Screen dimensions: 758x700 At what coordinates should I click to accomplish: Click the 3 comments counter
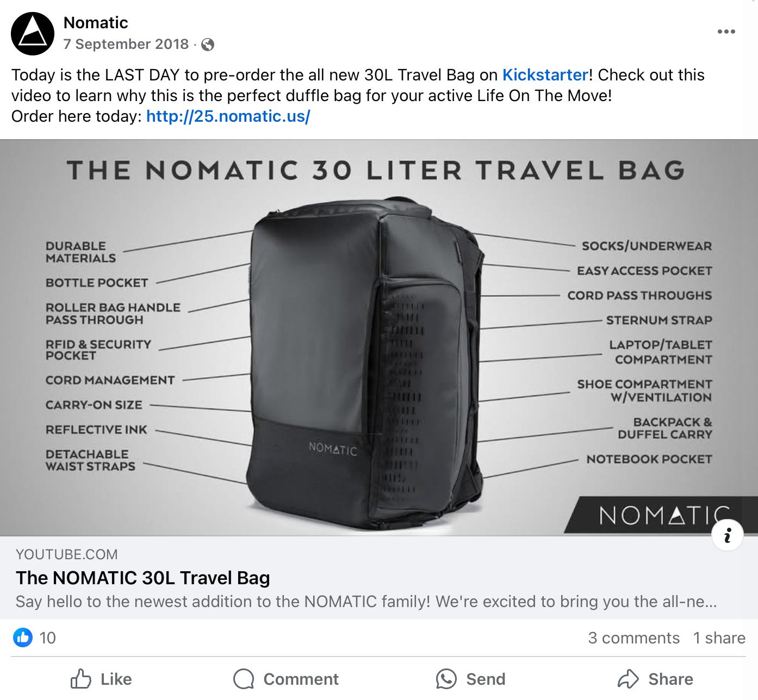[x=634, y=638]
